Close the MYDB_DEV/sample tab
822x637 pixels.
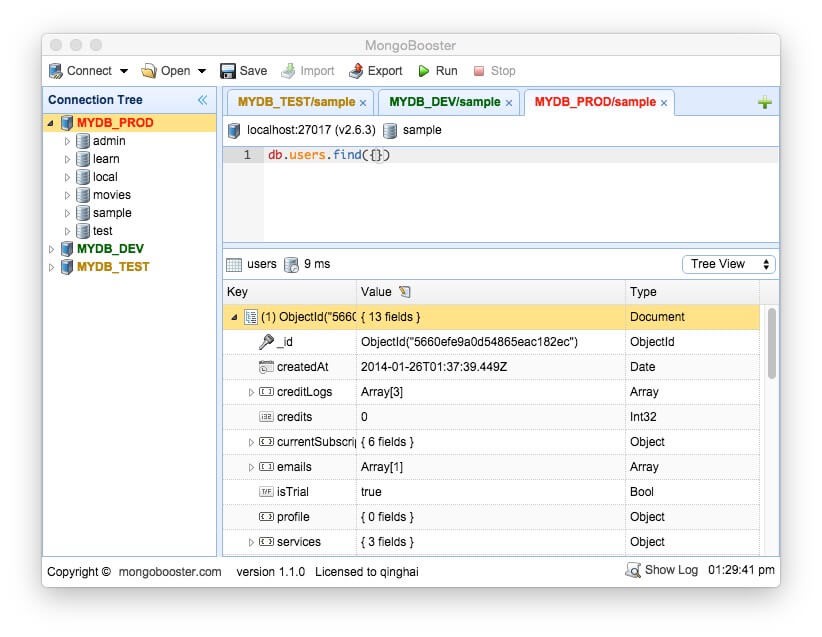(x=509, y=103)
